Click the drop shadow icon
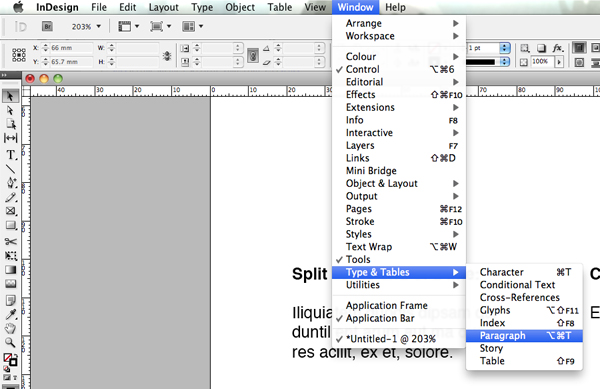This screenshot has width=600, height=389. 541,48
